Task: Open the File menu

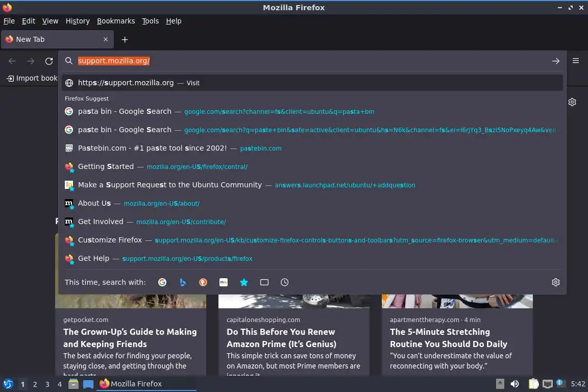Action: 9,21
